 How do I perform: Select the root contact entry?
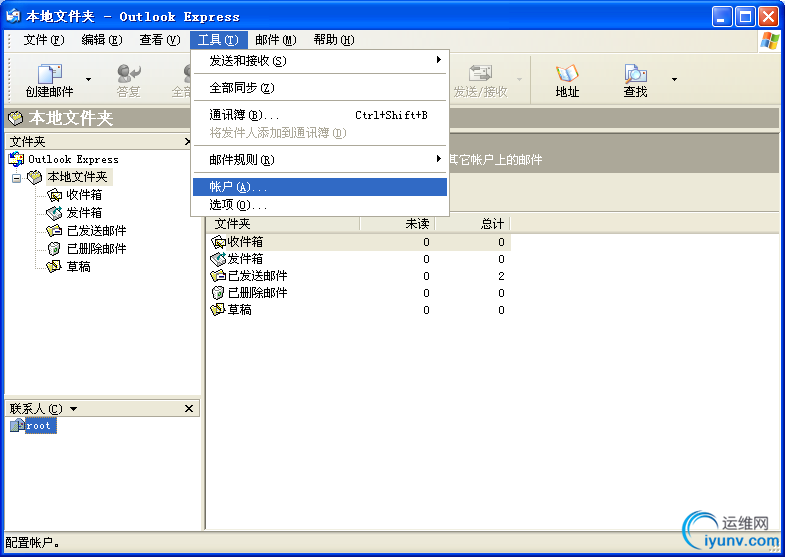(33, 425)
